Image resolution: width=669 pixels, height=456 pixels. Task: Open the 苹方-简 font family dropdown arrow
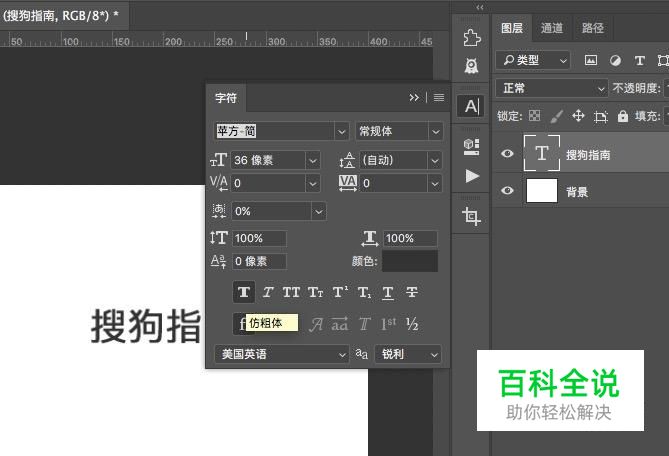pyautogui.click(x=341, y=131)
